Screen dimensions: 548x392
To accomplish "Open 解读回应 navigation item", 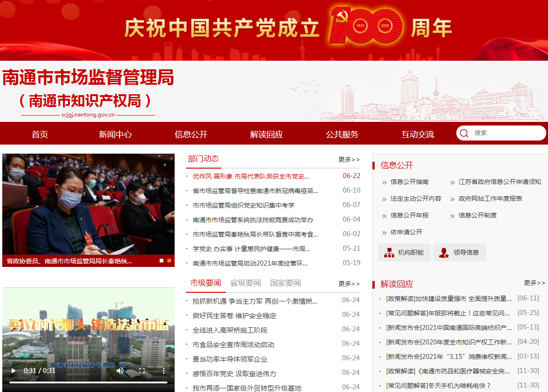I will point(267,134).
